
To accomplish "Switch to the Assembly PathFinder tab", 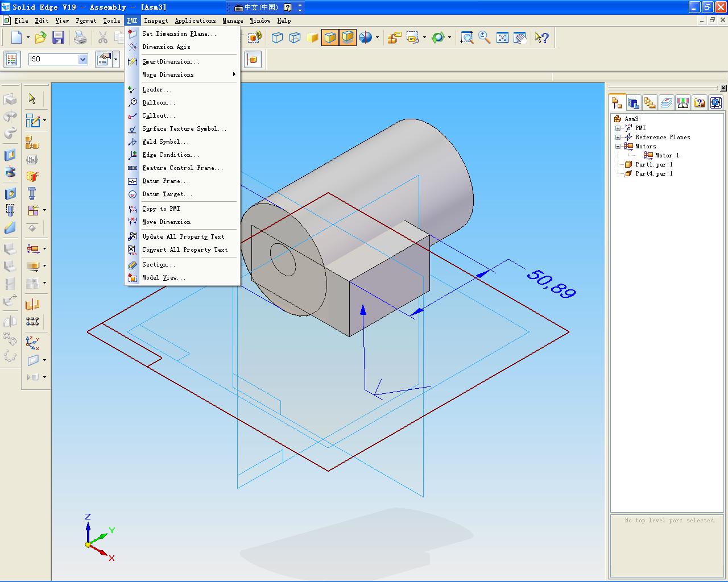I will click(617, 103).
